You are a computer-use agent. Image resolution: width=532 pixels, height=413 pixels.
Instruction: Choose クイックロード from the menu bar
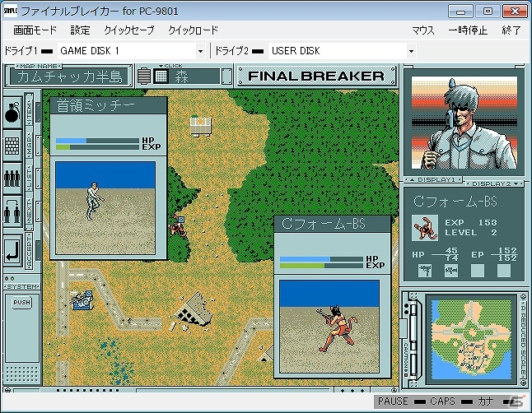(193, 30)
